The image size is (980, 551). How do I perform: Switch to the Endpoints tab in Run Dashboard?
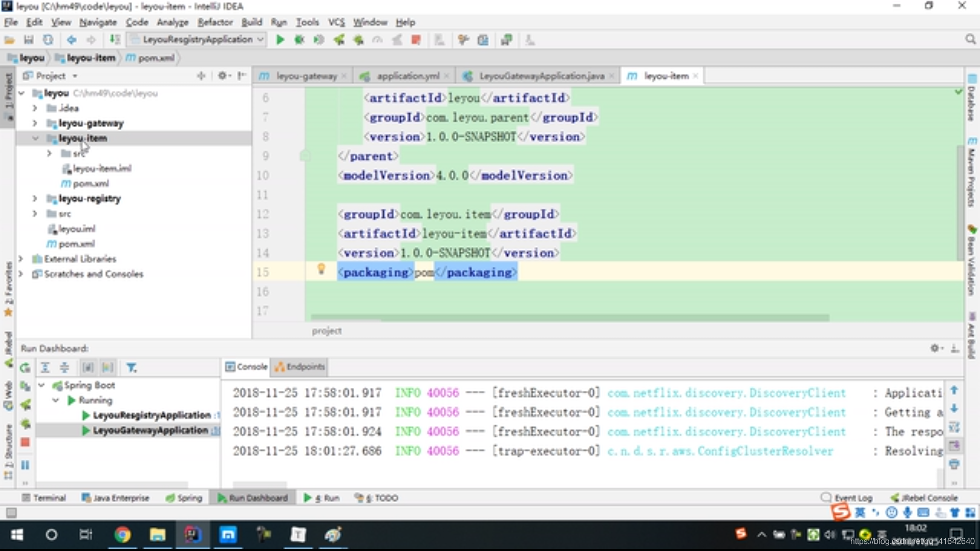(x=299, y=367)
